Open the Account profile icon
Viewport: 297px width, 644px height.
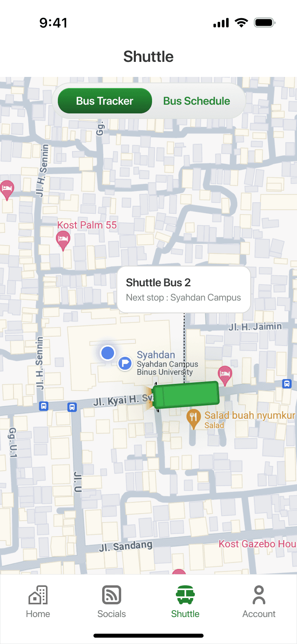coord(259,595)
